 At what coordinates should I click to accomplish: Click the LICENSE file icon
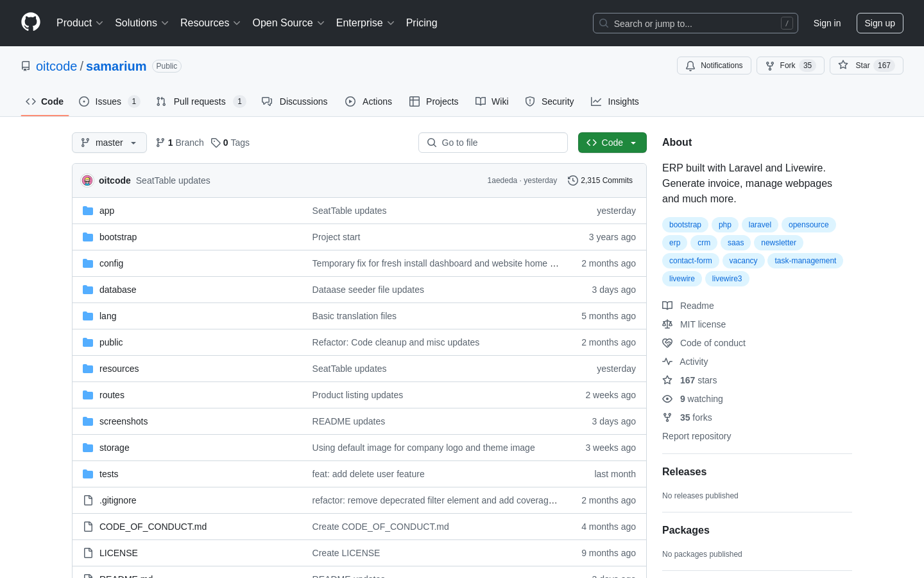pyautogui.click(x=88, y=553)
